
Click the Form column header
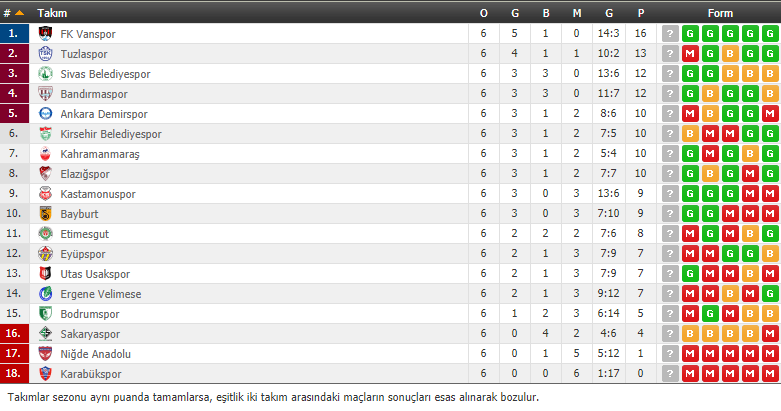(x=720, y=13)
